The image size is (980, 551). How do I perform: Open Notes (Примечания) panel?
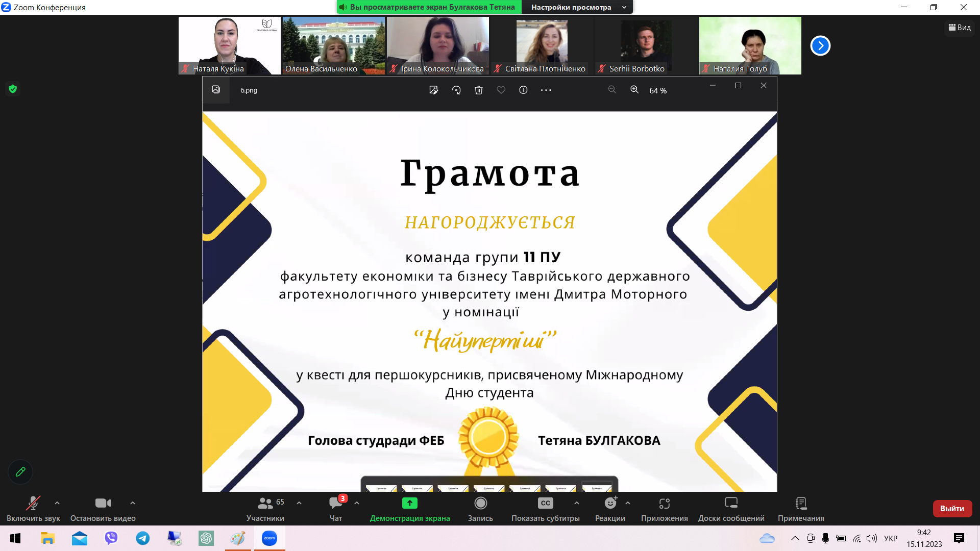[801, 504]
